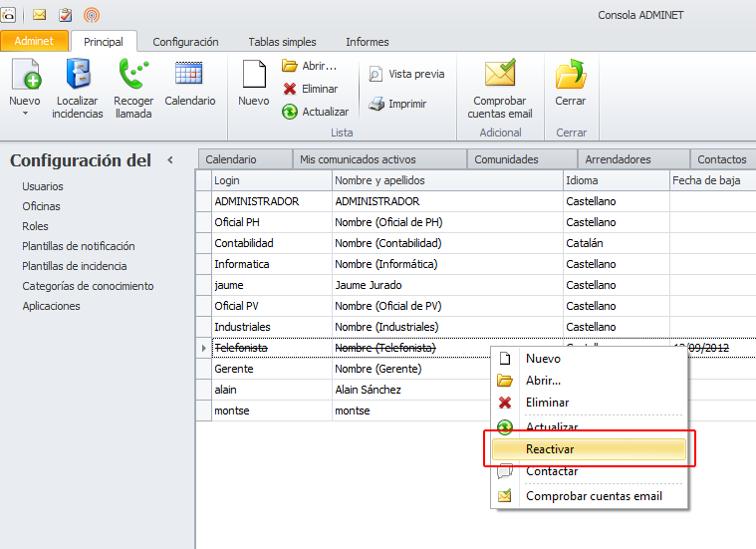The height and width of the screenshot is (549, 756).
Task: Click the Localizar incidencias ribbon icon
Action: click(78, 76)
